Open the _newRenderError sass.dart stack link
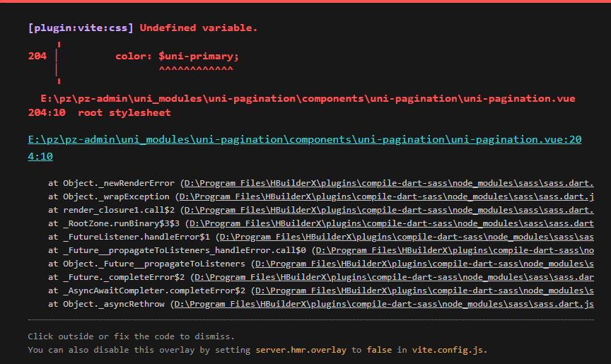611x364 pixels. click(x=389, y=183)
